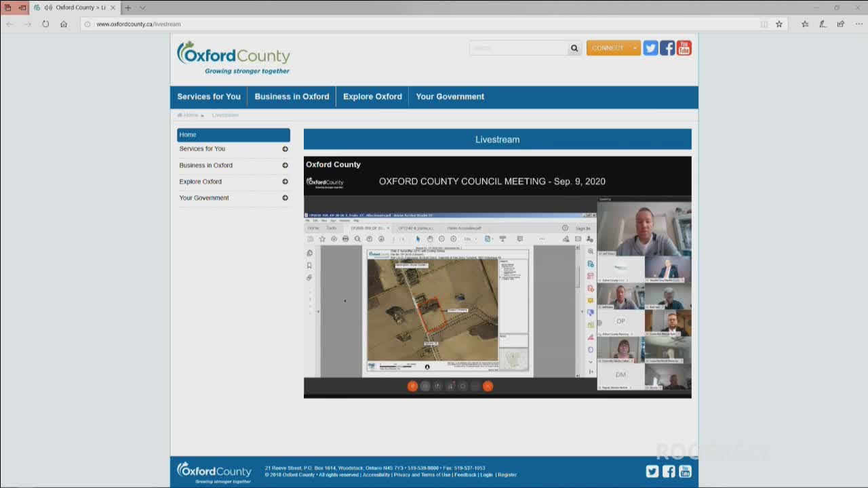
Task: Click the Feedback footer link
Action: [465, 475]
